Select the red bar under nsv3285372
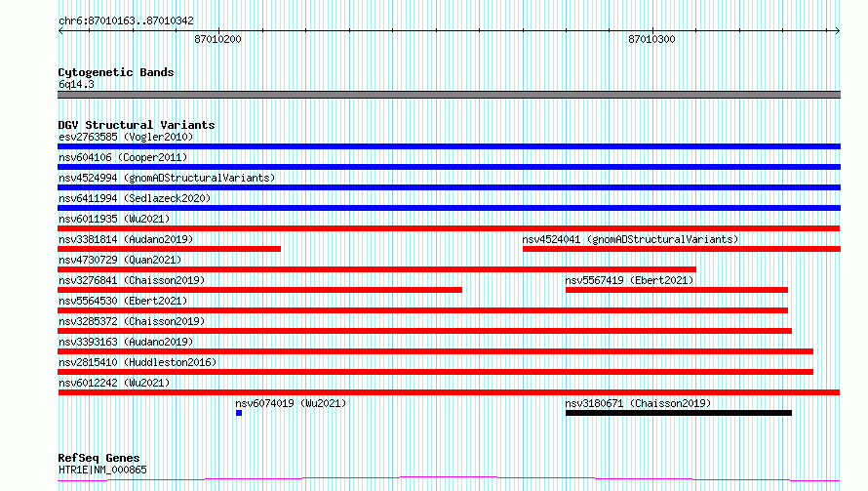Screen dimensions: 868x491 click(x=424, y=331)
